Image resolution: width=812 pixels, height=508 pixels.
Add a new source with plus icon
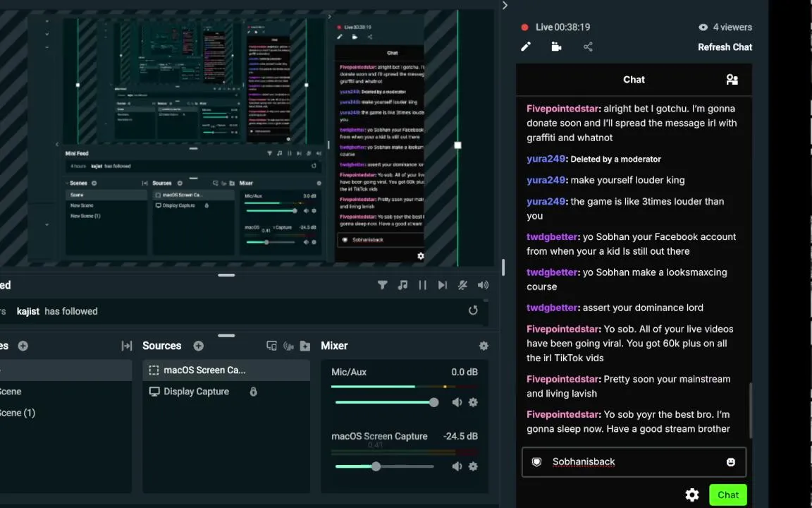(x=198, y=346)
